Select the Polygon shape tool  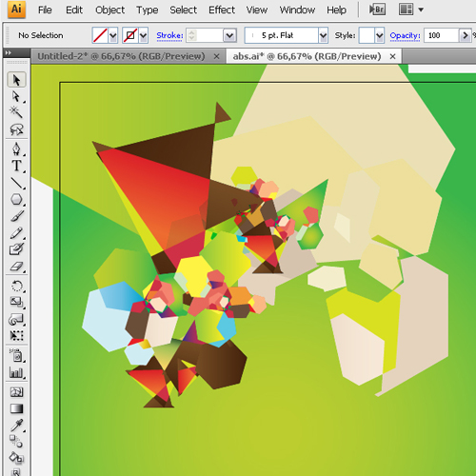coord(16,200)
